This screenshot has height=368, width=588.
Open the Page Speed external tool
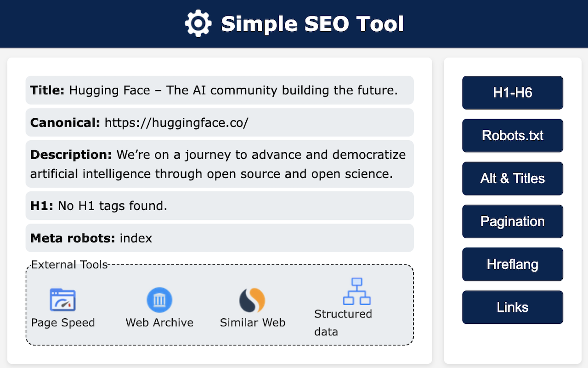pos(62,307)
